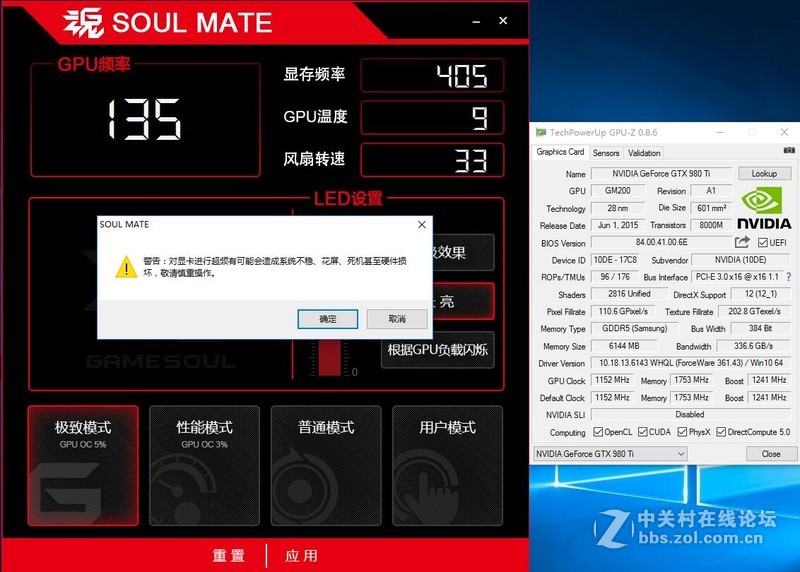Click the BIOS Version field 84.00.41.00.6E

tap(661, 242)
